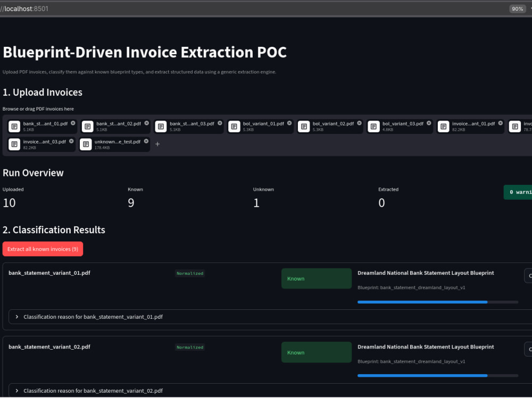Image resolution: width=532 pixels, height=398 pixels.
Task: Remove bank_st...ant_02.pdf from the upload list
Action: pos(147,123)
